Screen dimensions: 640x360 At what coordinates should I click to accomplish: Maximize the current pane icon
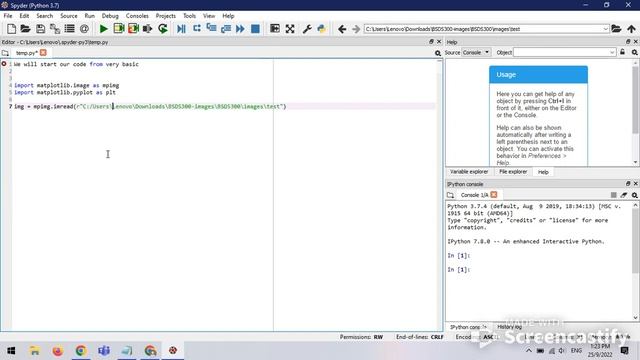click(x=275, y=29)
